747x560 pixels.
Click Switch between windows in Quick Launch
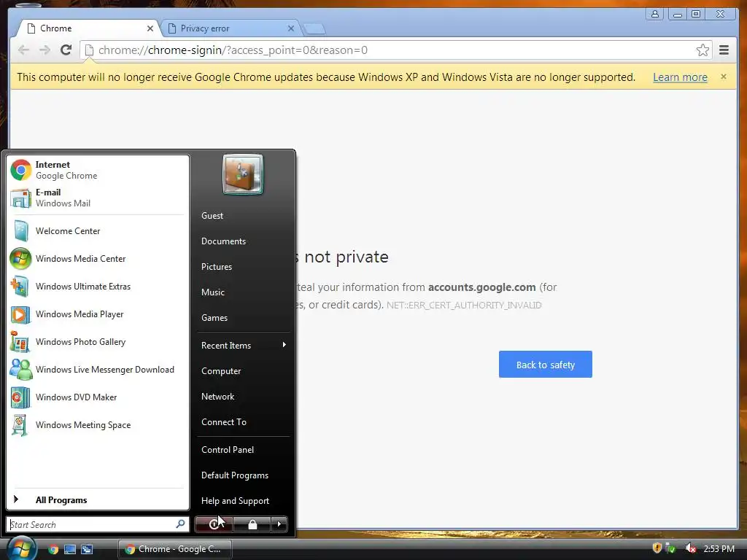87,549
